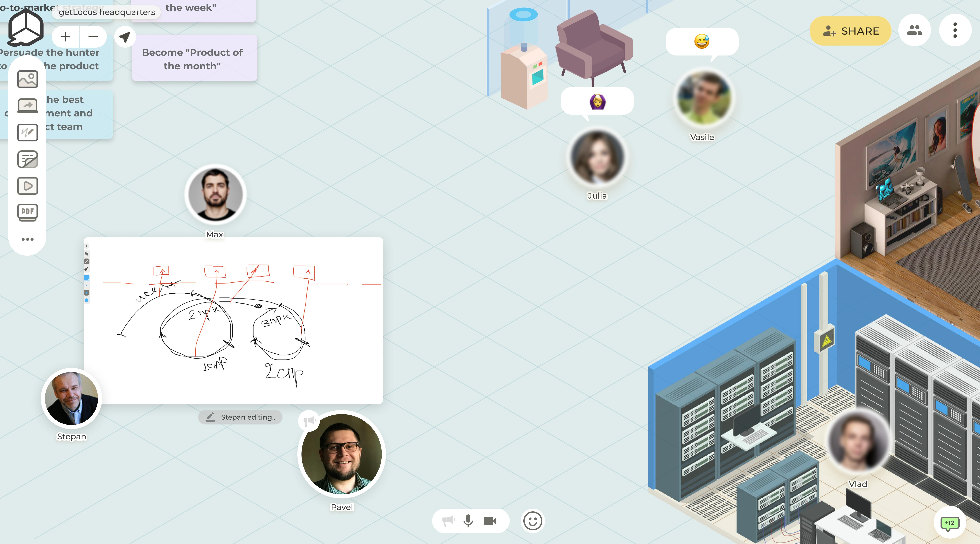Click Pavel's avatar
980x544 pixels.
(342, 454)
